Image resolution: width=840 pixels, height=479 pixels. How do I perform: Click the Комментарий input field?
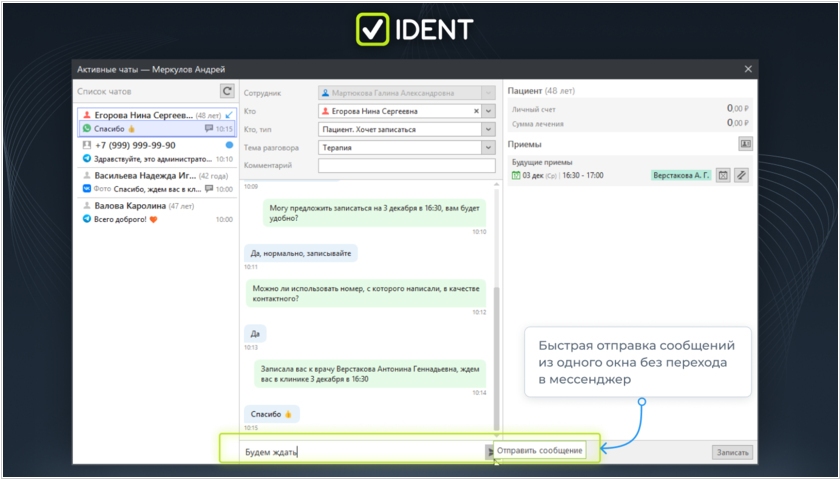[406, 165]
